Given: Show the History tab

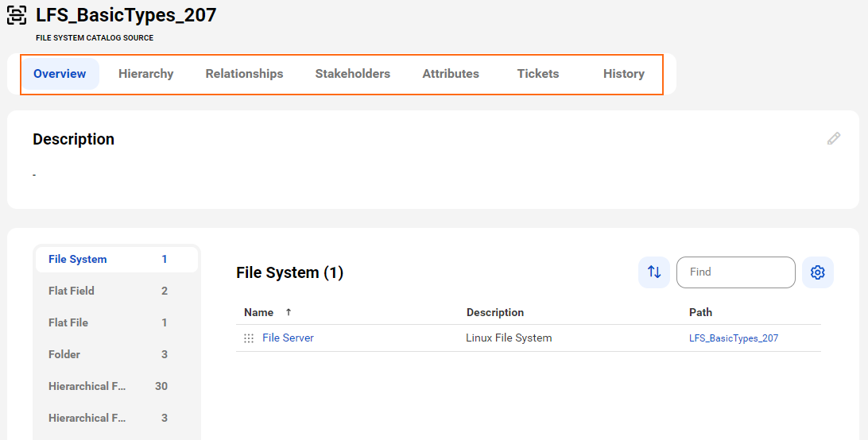Looking at the screenshot, I should click(x=624, y=74).
